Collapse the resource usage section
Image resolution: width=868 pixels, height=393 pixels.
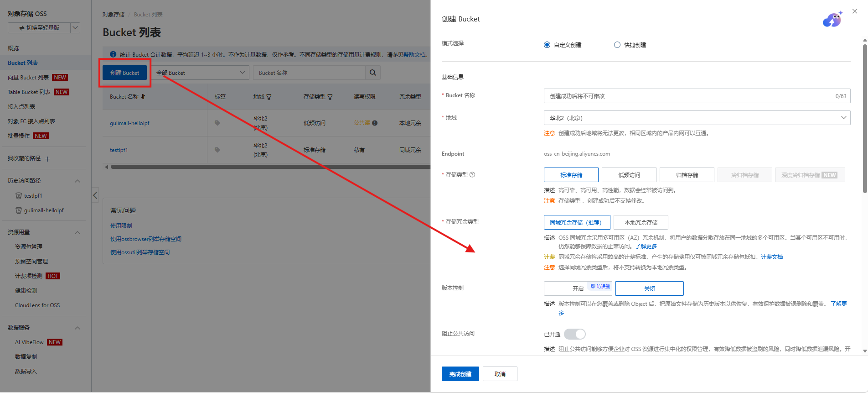click(77, 233)
